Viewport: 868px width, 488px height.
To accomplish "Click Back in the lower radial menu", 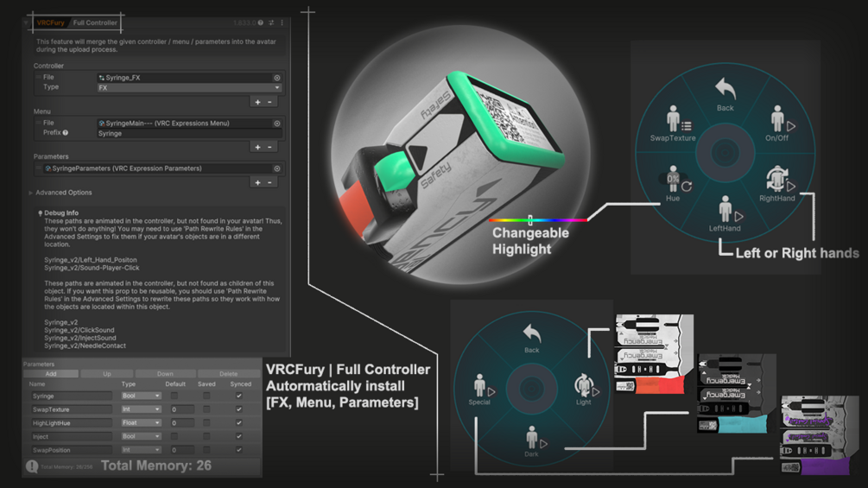I will click(x=531, y=338).
